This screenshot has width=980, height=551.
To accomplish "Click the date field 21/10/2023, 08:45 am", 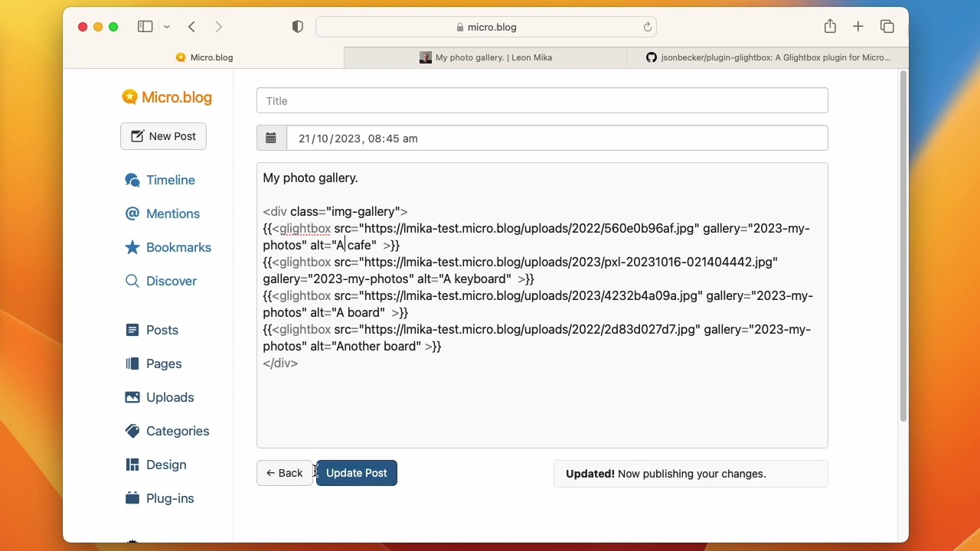I will coord(557,139).
